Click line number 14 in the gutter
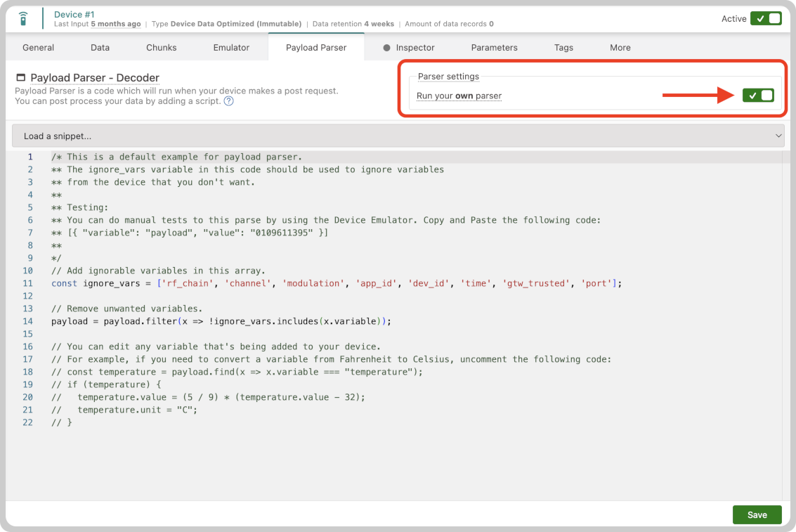This screenshot has height=532, width=796. (x=27, y=321)
